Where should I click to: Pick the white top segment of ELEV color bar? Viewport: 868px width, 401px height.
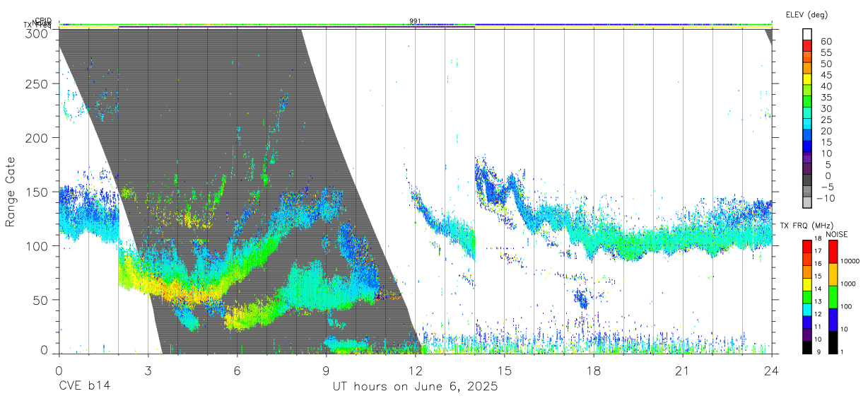click(807, 34)
